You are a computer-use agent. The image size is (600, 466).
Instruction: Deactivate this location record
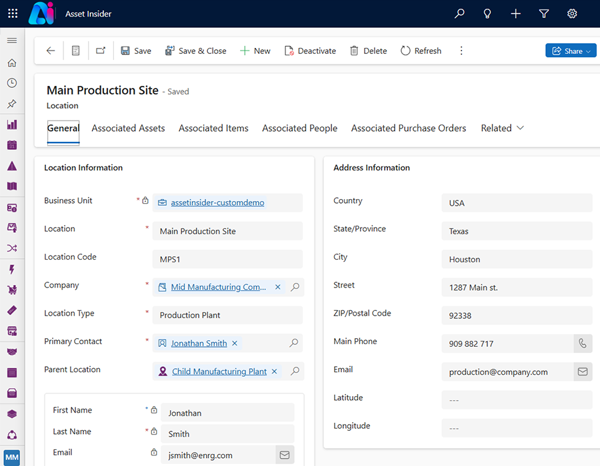(310, 51)
